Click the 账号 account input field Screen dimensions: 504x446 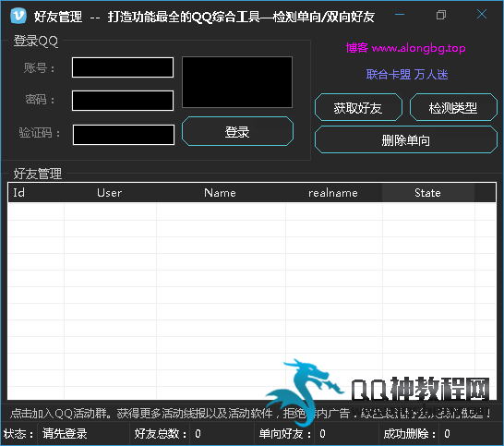(123, 67)
